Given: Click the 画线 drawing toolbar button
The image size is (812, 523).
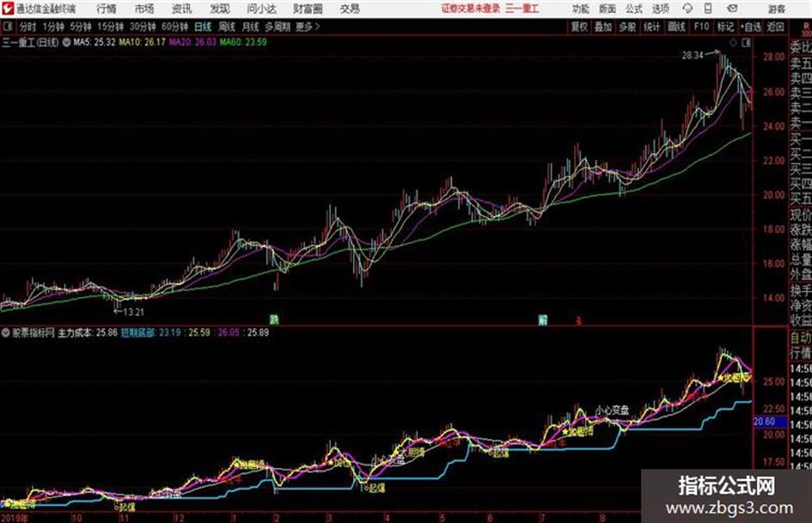Looking at the screenshot, I should [x=676, y=27].
